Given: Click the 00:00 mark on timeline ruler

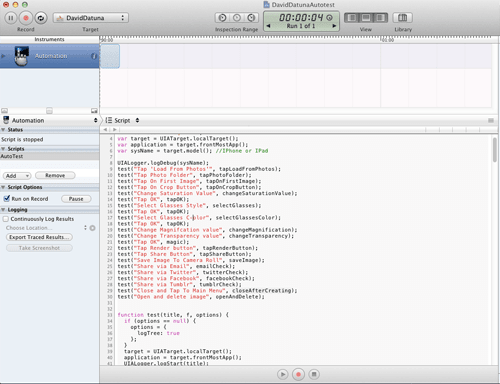Looking at the screenshot, I should coord(107,40).
